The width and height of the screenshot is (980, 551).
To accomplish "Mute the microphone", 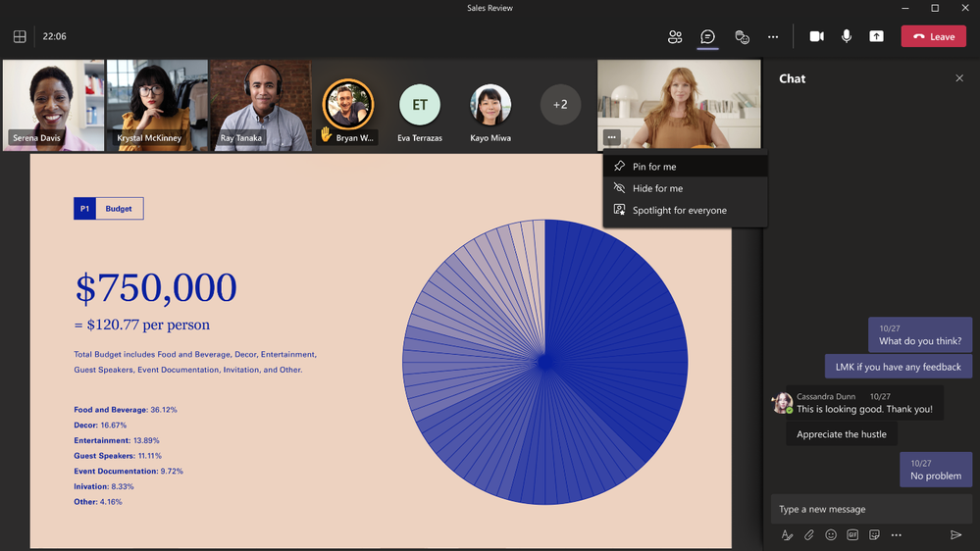I will point(847,36).
